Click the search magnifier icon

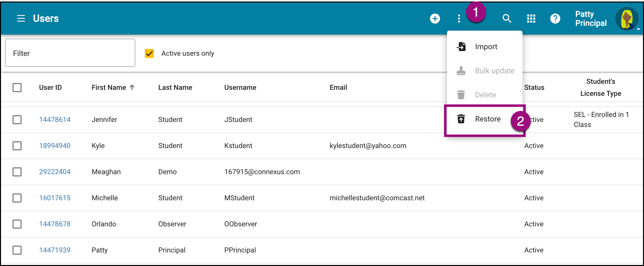(x=507, y=19)
